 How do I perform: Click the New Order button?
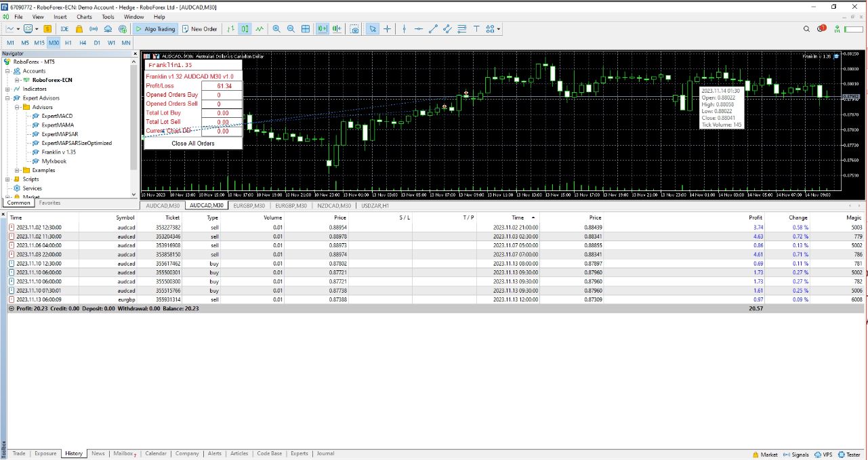click(199, 29)
